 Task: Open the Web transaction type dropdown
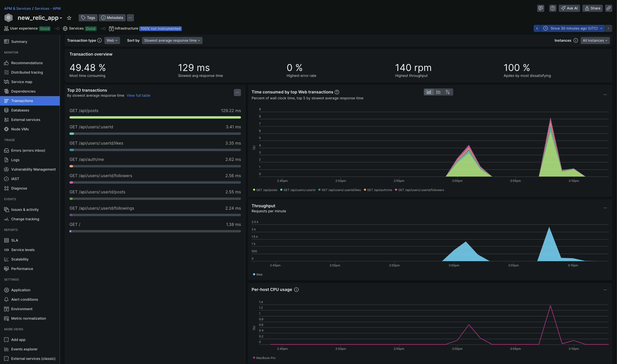[x=112, y=41]
